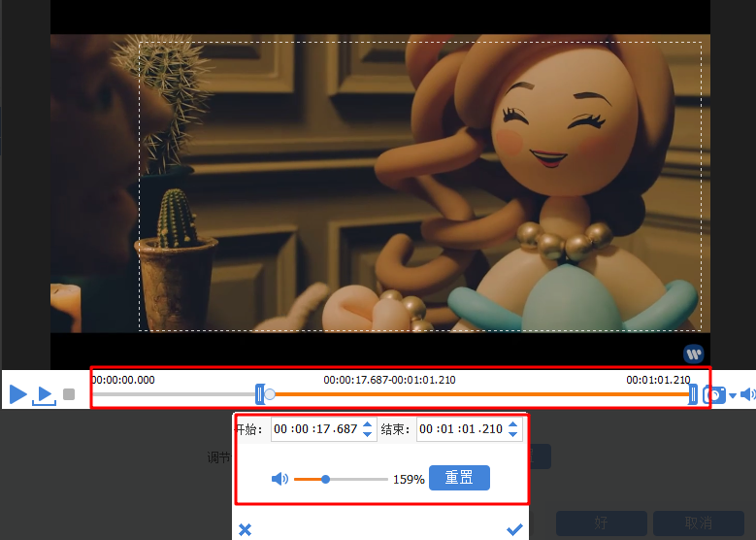Select the trim start handle on the timeline
The height and width of the screenshot is (540, 756).
260,394
